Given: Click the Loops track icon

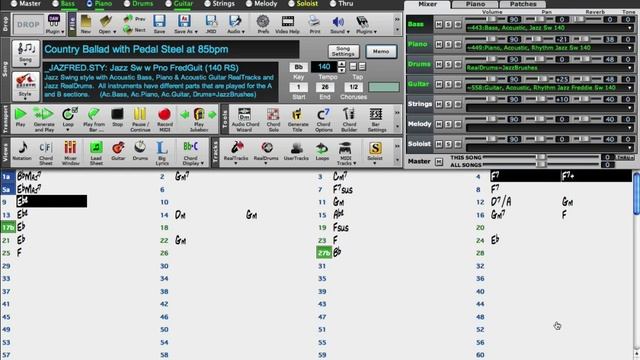Looking at the screenshot, I should tap(322, 151).
